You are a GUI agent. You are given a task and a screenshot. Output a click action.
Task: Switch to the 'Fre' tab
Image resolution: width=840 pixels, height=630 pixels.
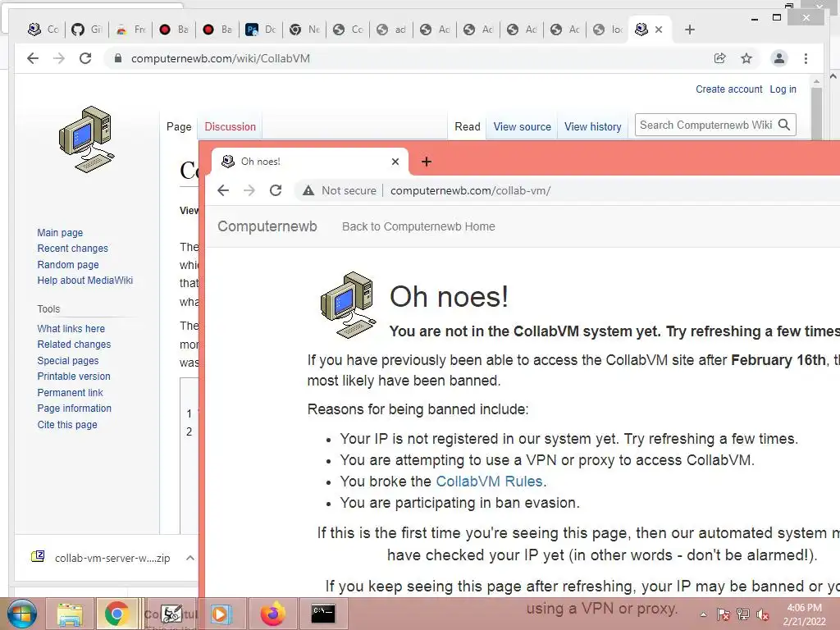coord(130,30)
